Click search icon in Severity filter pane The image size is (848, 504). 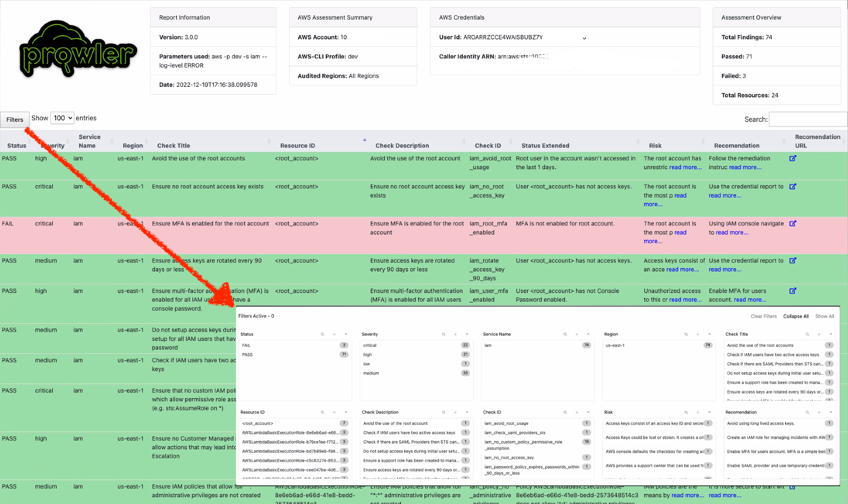(444, 334)
